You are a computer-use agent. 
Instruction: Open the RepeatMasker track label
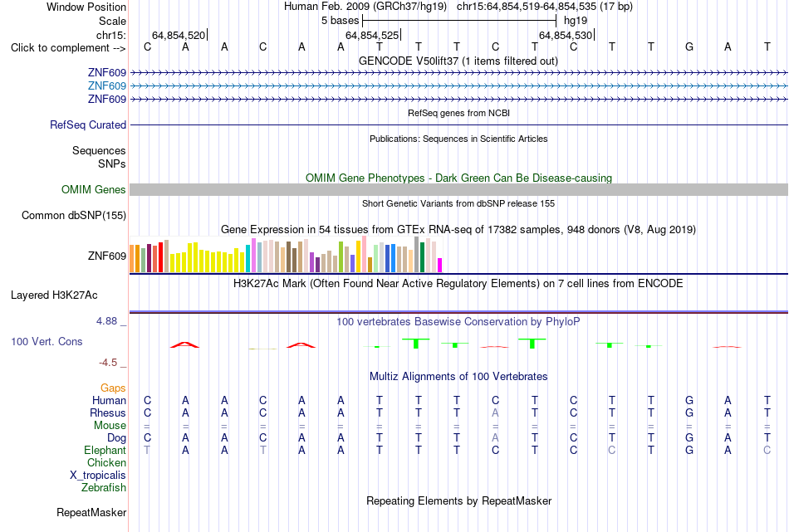[91, 512]
